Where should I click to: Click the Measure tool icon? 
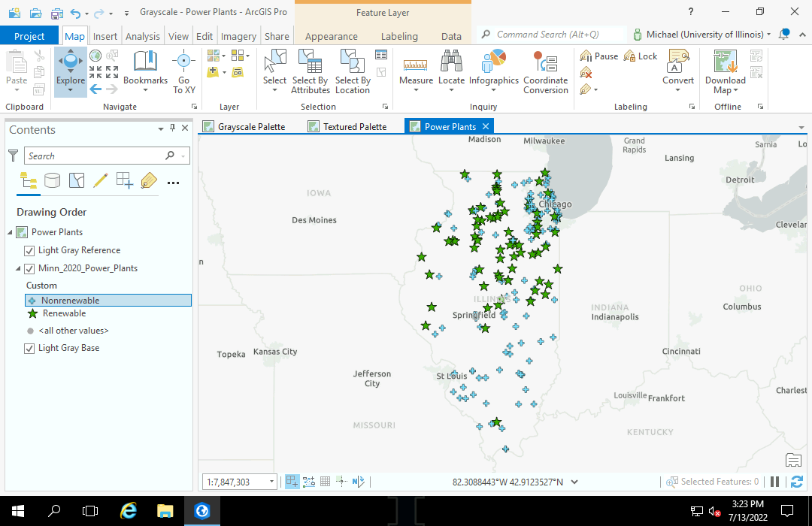pyautogui.click(x=416, y=63)
